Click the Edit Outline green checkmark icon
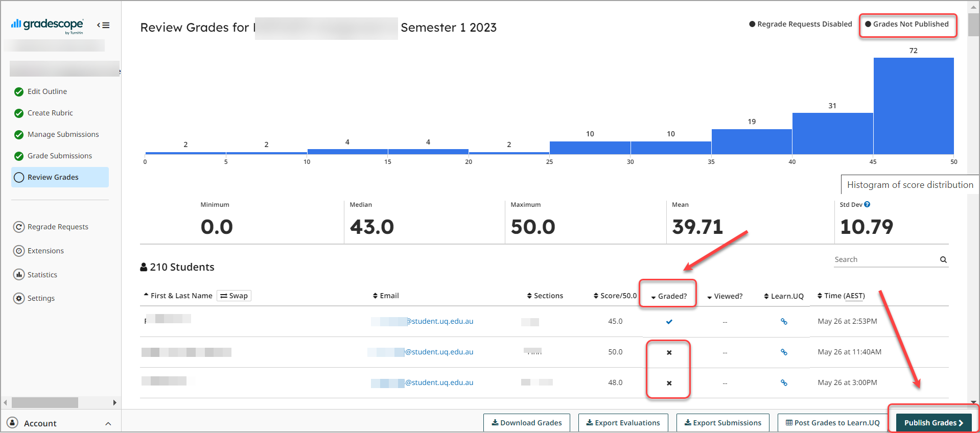 (x=19, y=92)
